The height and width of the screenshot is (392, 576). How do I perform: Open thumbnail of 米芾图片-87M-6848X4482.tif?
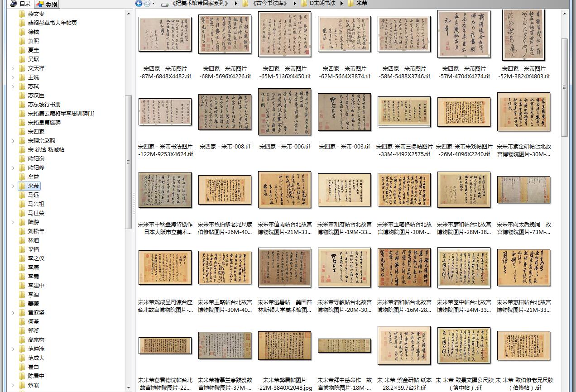[x=165, y=34]
